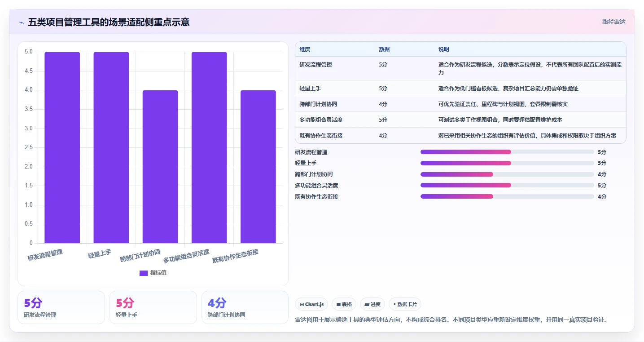Click the 路径雷达 label in header
The image size is (644, 342).
613,22
